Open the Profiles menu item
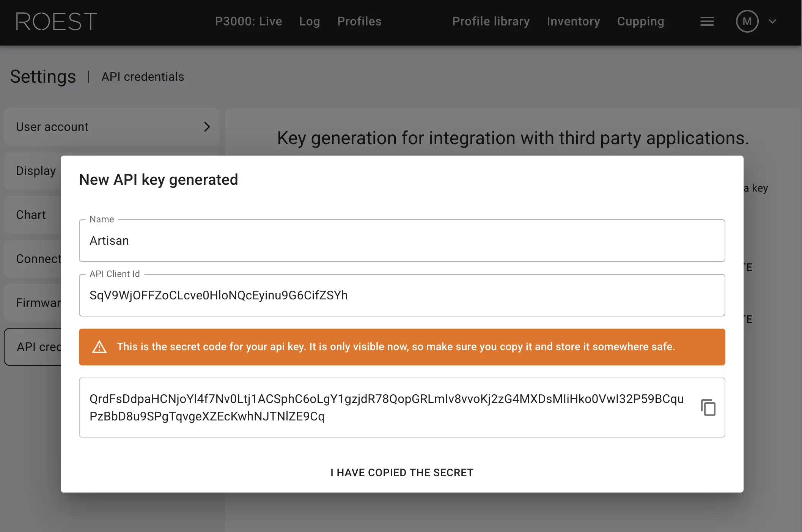 (x=359, y=22)
